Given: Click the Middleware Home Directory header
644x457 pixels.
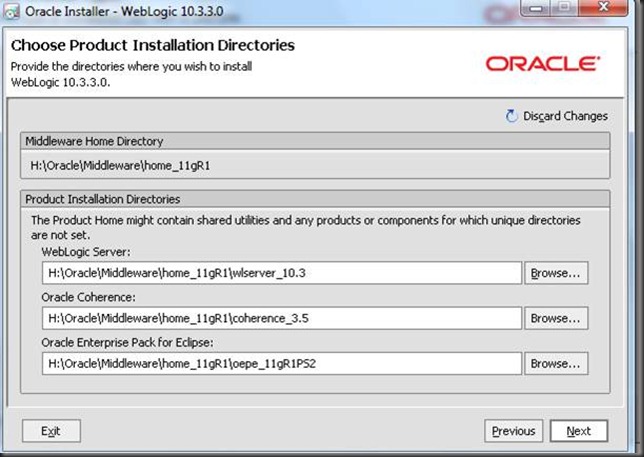Looking at the screenshot, I should (x=315, y=141).
